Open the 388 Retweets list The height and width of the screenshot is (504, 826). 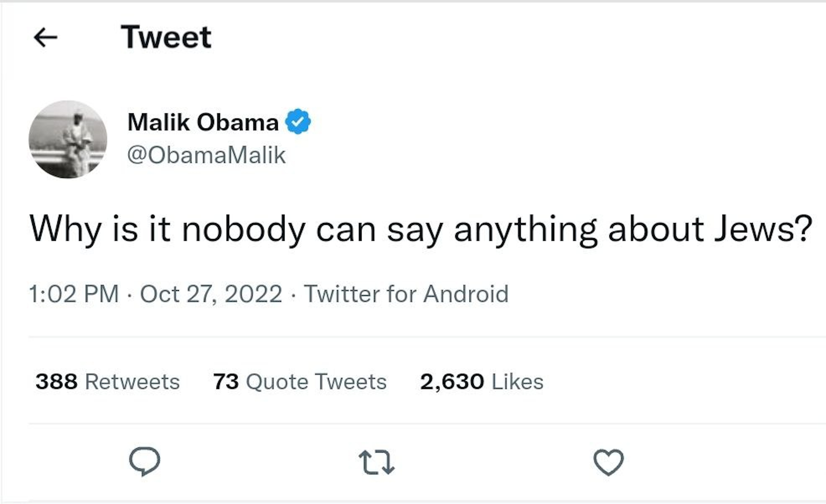[x=107, y=382]
